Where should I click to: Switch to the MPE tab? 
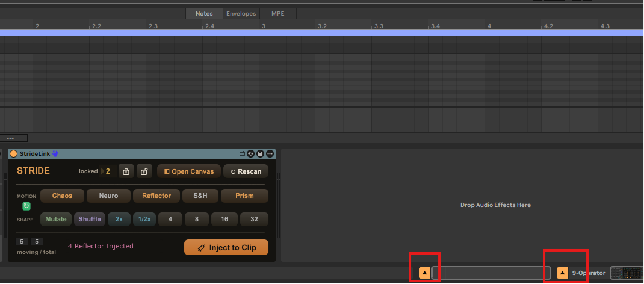coord(278,14)
